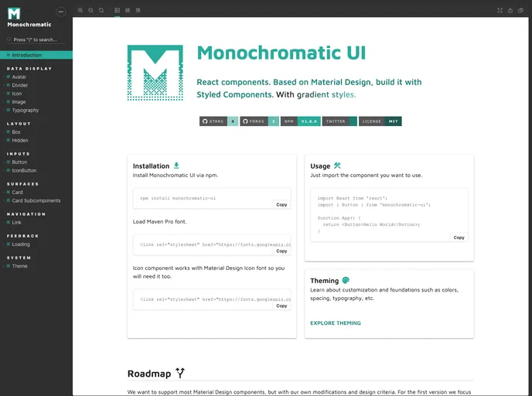Open the Link navigation component
The width and height of the screenshot is (532, 396).
tap(17, 223)
